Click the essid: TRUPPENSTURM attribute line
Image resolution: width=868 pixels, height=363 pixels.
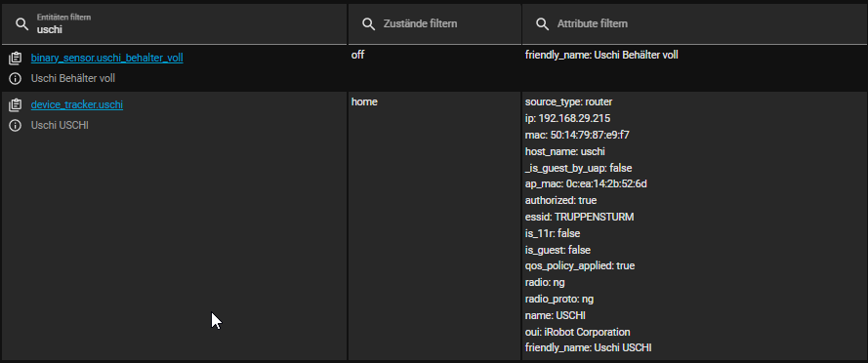coord(579,217)
